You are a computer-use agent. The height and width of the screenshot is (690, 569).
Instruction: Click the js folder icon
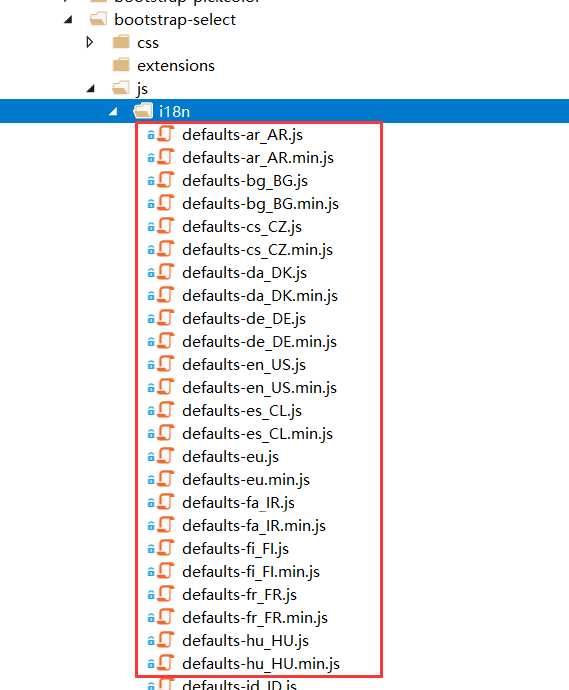121,88
